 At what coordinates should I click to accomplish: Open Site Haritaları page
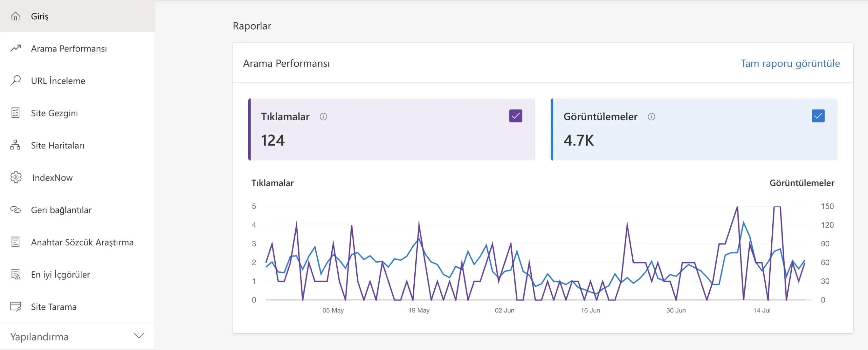[x=77, y=145]
